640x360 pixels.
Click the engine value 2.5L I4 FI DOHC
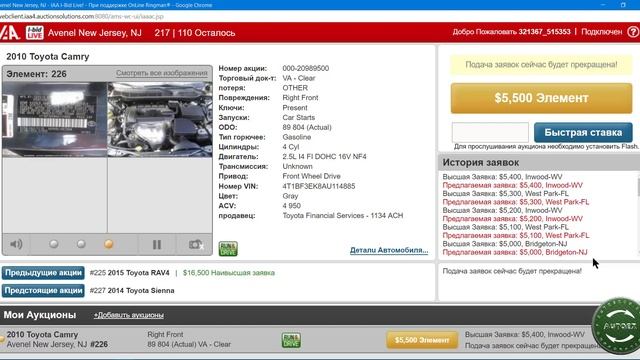(324, 157)
